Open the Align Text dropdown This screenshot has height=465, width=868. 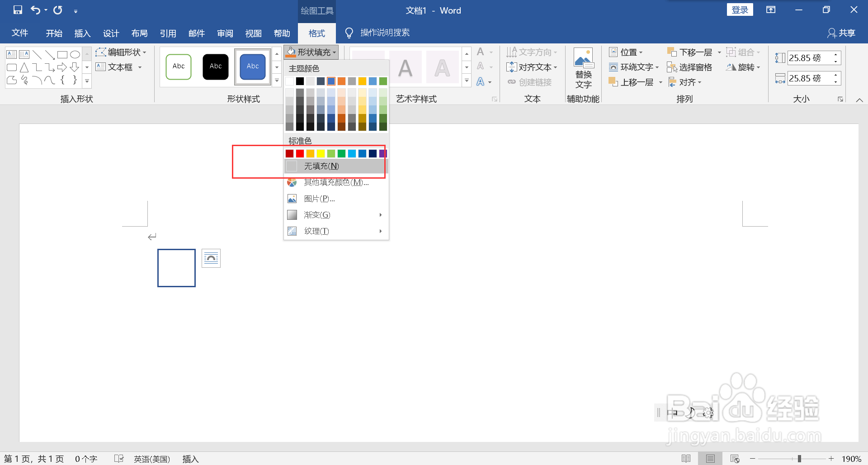pyautogui.click(x=532, y=67)
